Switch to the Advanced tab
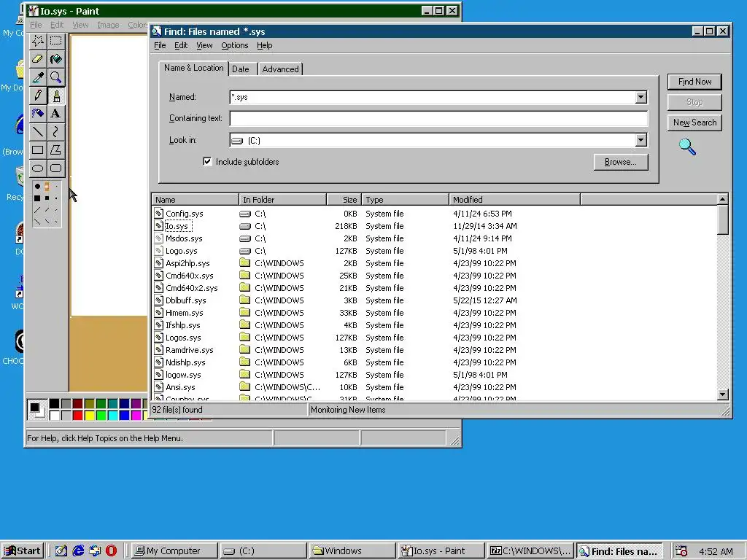This screenshot has height=560, width=747. [280, 69]
